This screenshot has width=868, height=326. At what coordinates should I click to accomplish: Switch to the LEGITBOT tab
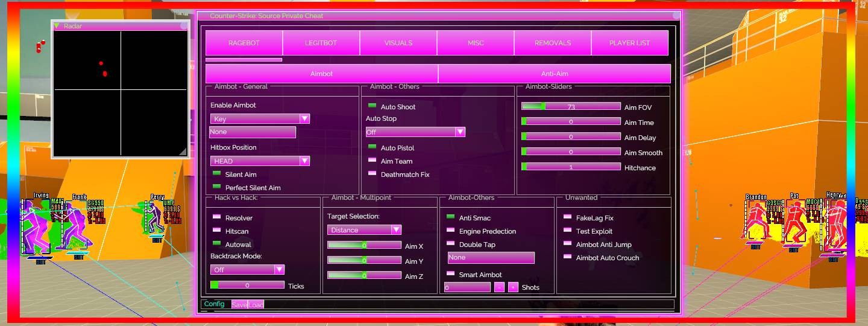coord(321,43)
